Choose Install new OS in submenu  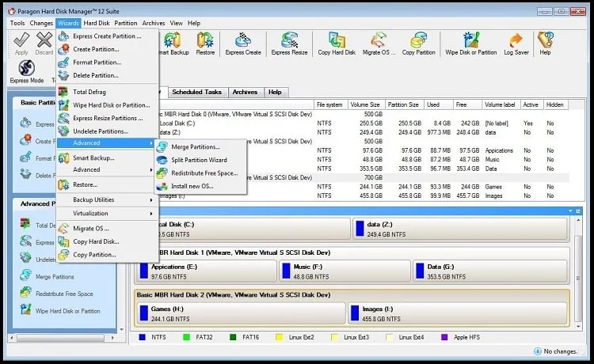tap(201, 186)
